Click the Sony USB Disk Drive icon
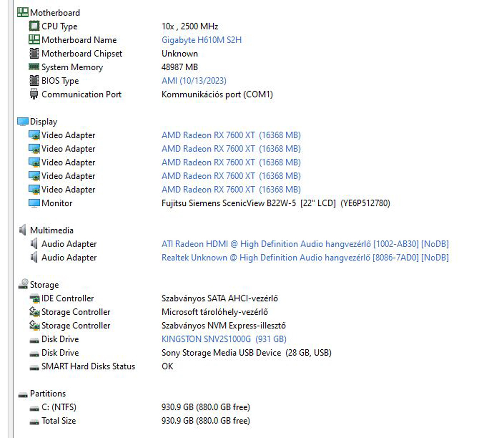 coord(34,354)
